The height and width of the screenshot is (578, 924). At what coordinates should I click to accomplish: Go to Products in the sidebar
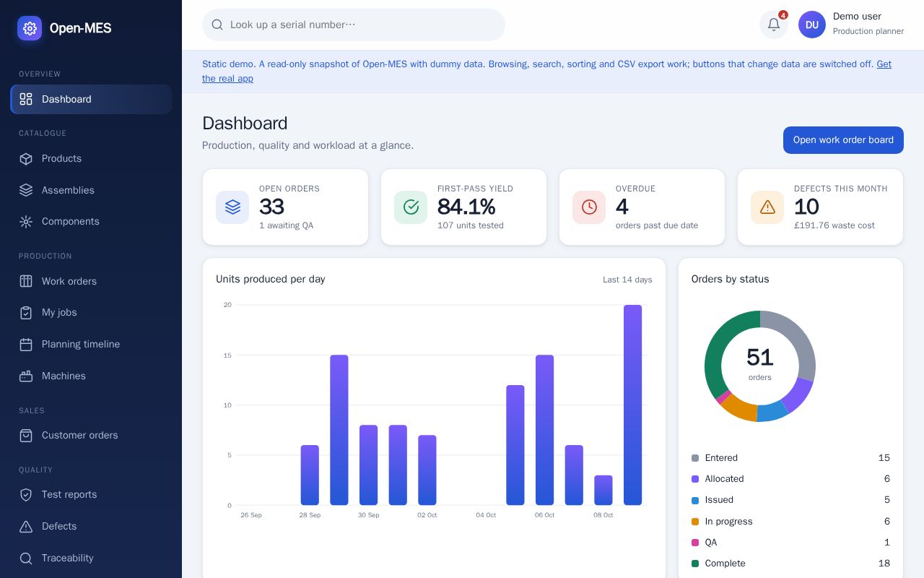(x=91, y=158)
